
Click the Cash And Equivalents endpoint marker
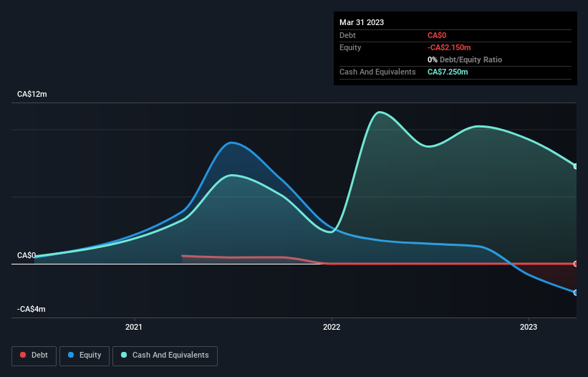(576, 166)
